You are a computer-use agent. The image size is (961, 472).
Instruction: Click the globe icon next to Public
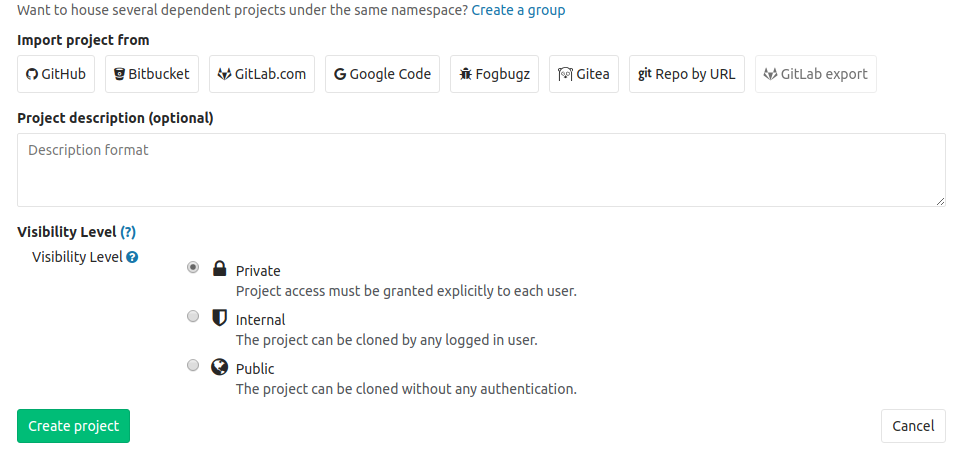(219, 367)
